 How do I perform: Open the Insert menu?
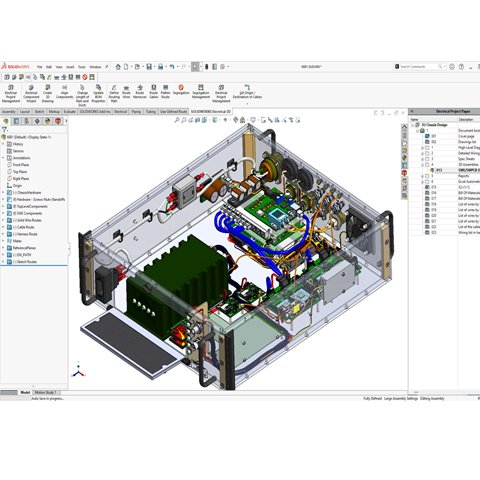[70, 67]
